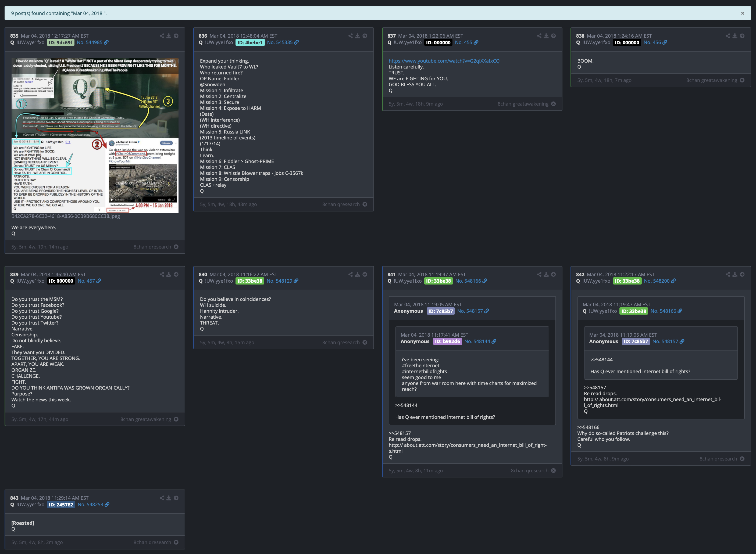Click arrow icon on post 843 header

point(176,498)
